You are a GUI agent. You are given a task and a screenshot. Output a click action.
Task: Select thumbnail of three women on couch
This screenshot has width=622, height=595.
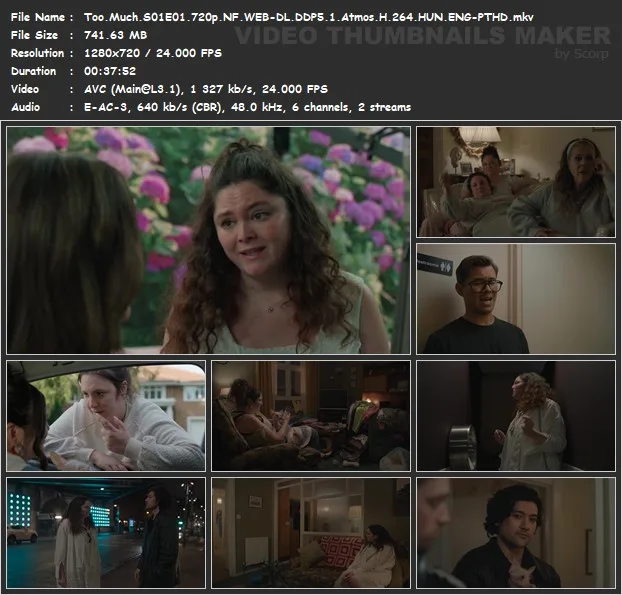point(516,182)
